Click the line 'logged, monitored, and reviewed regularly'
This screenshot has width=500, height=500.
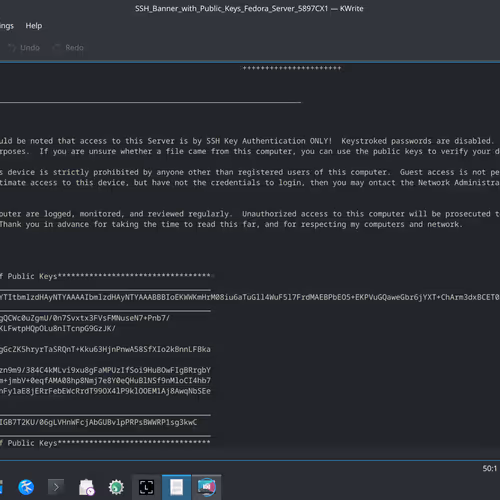[250, 214]
